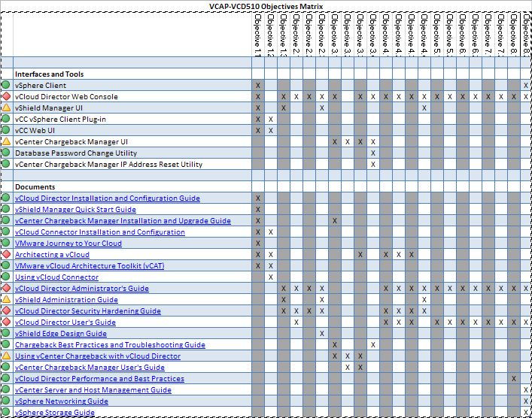This screenshot has height=418, width=532.
Task: Click green circle beside Chargeback Manager Installation and Upgrade Guide
Action: click(x=6, y=220)
